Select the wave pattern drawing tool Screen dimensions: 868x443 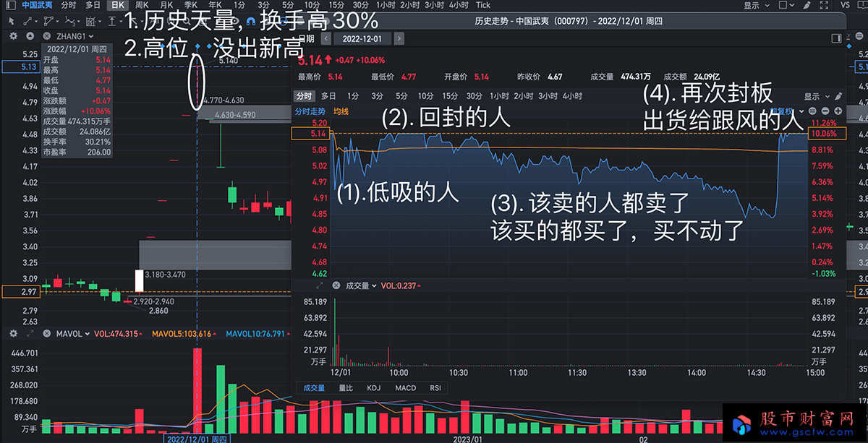(69, 22)
